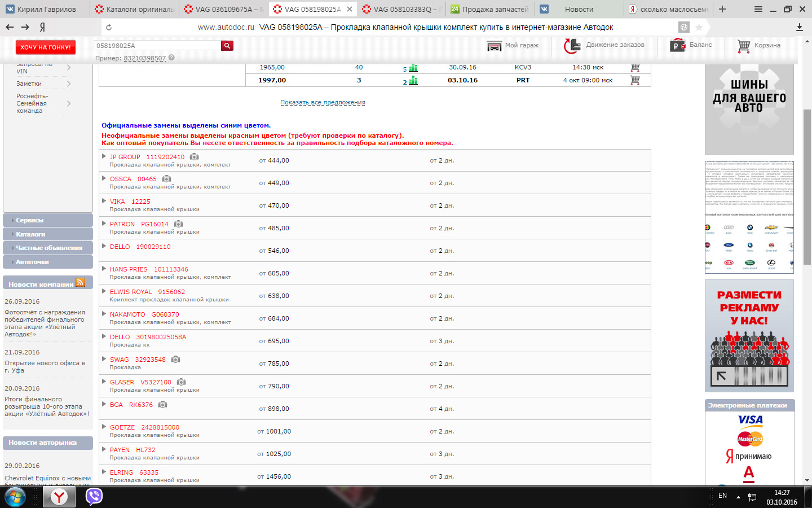Click the red search magnifier button
This screenshot has width=812, height=508.
click(227, 46)
